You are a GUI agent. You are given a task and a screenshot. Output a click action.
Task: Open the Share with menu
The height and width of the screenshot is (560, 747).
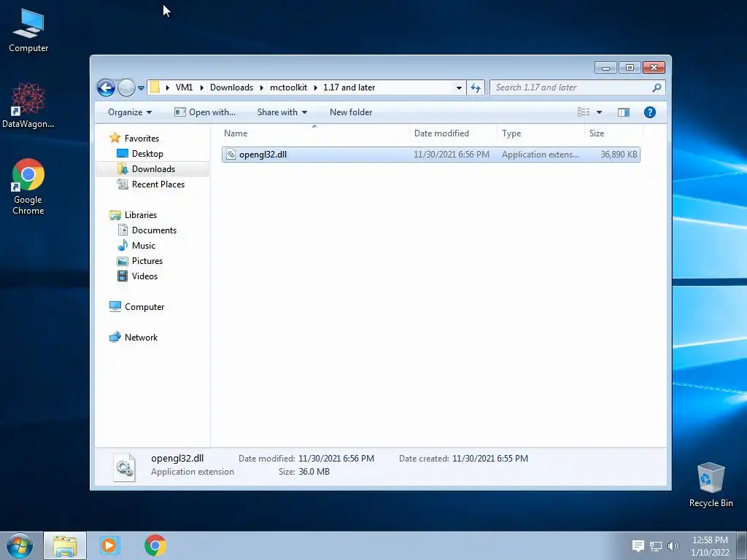click(282, 112)
